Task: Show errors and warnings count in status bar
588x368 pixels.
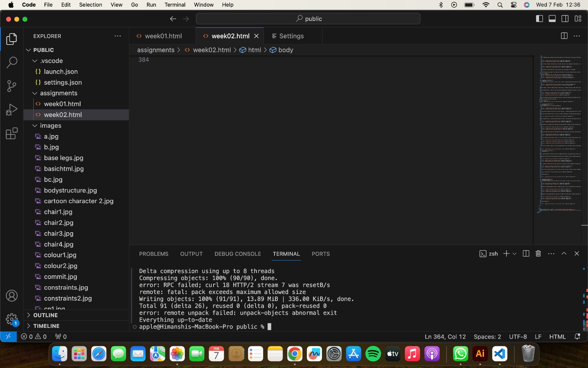Action: [34, 337]
